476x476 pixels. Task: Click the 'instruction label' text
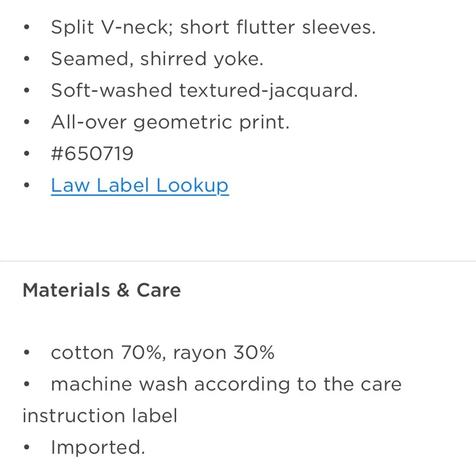[x=100, y=416]
